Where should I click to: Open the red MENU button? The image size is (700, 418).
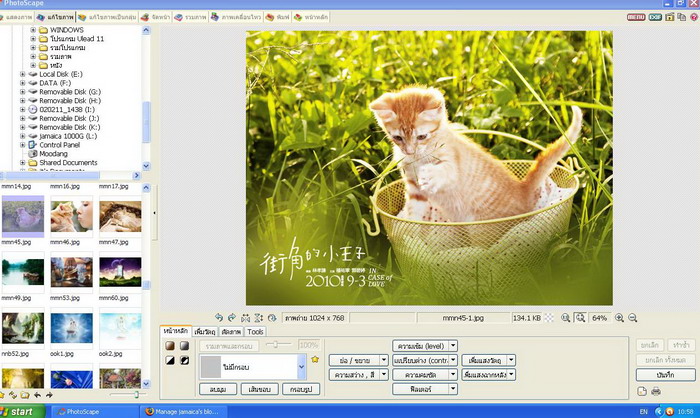click(636, 17)
